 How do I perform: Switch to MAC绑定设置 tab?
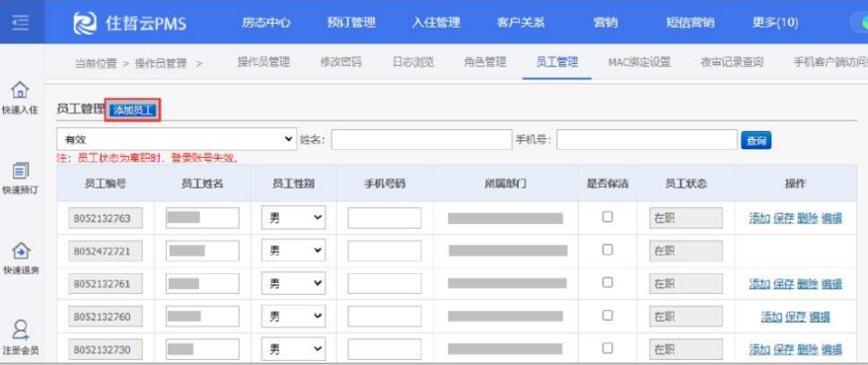(639, 62)
